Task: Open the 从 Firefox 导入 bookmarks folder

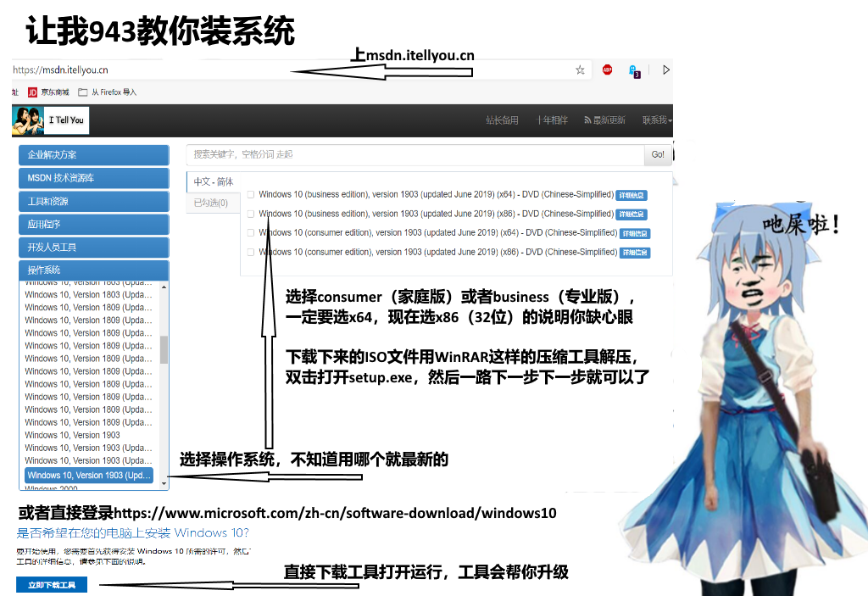Action: 107,92
